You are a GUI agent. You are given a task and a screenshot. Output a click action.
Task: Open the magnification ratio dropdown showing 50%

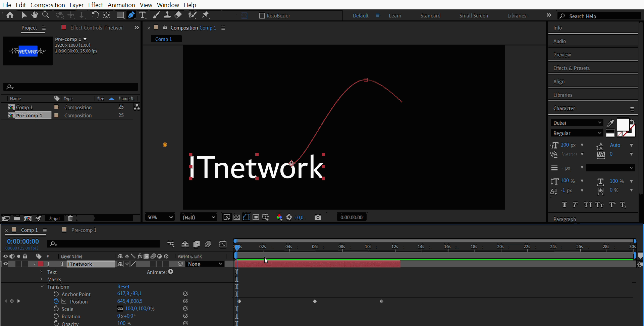(x=159, y=217)
